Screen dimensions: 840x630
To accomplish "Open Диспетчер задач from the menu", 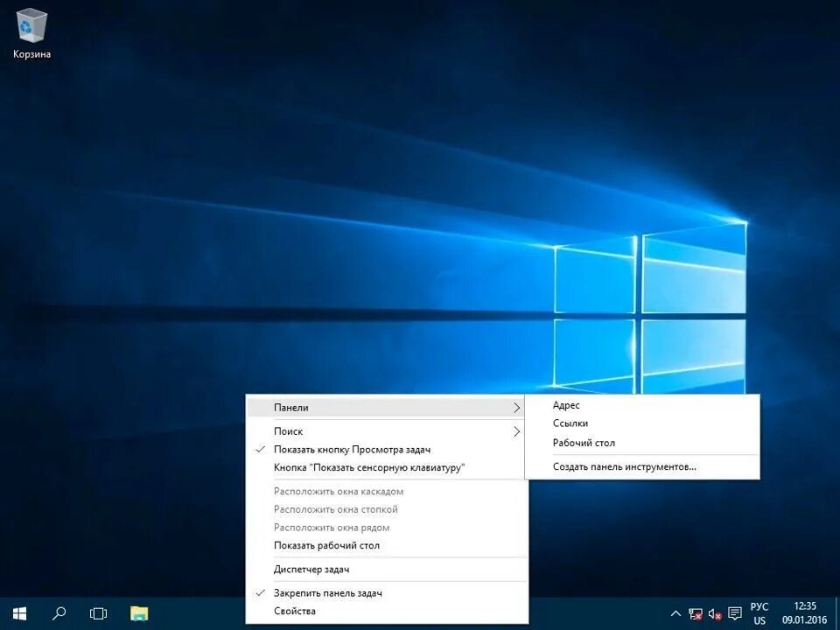I will coord(387,570).
